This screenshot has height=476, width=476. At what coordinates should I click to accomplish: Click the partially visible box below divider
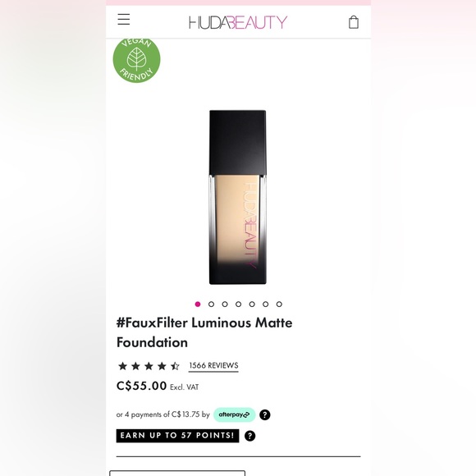(177, 473)
